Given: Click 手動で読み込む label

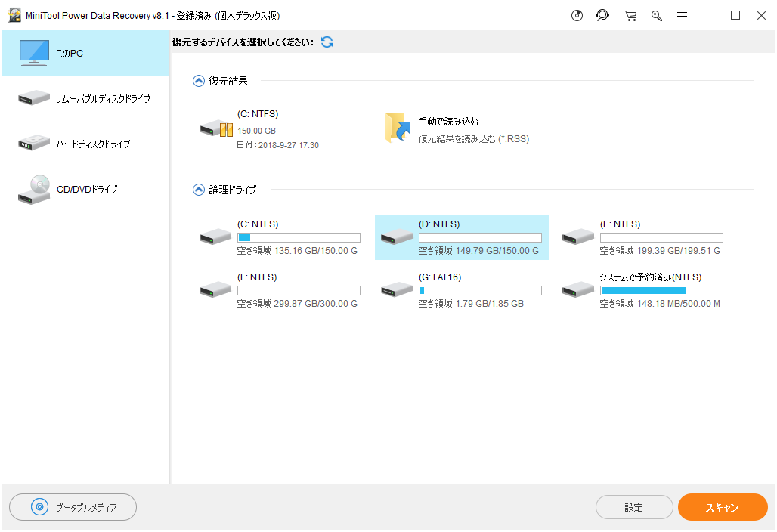Looking at the screenshot, I should 448,122.
